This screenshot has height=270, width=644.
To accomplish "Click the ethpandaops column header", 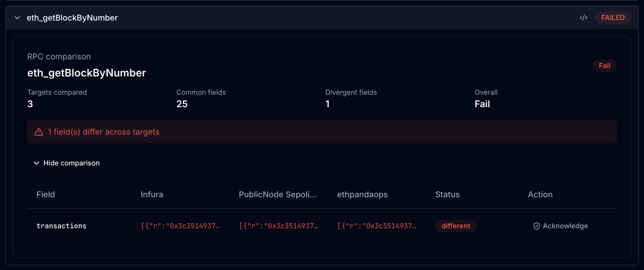I will 362,194.
